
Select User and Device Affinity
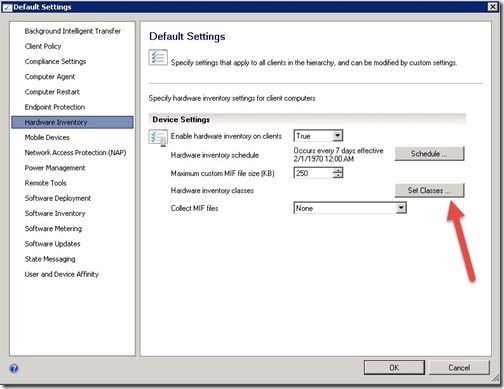[x=62, y=274]
